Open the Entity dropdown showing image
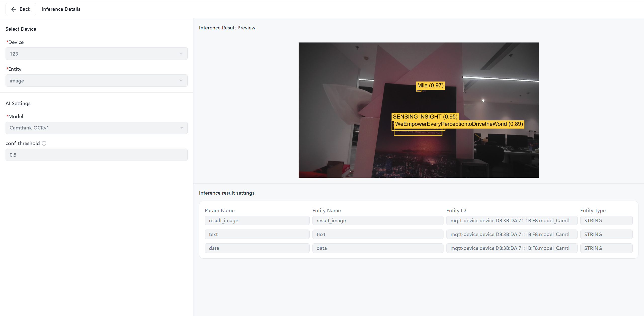Screen dimensions: 644x316 (x=96, y=81)
